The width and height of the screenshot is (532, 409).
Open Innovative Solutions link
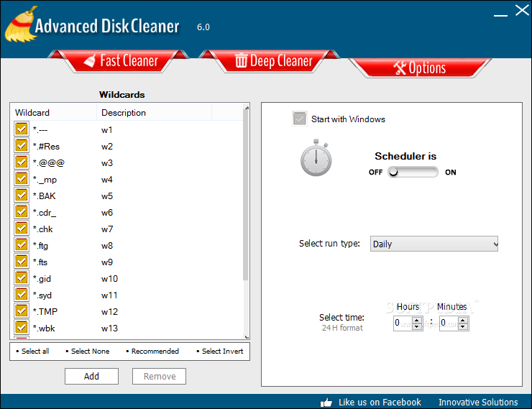coord(478,403)
